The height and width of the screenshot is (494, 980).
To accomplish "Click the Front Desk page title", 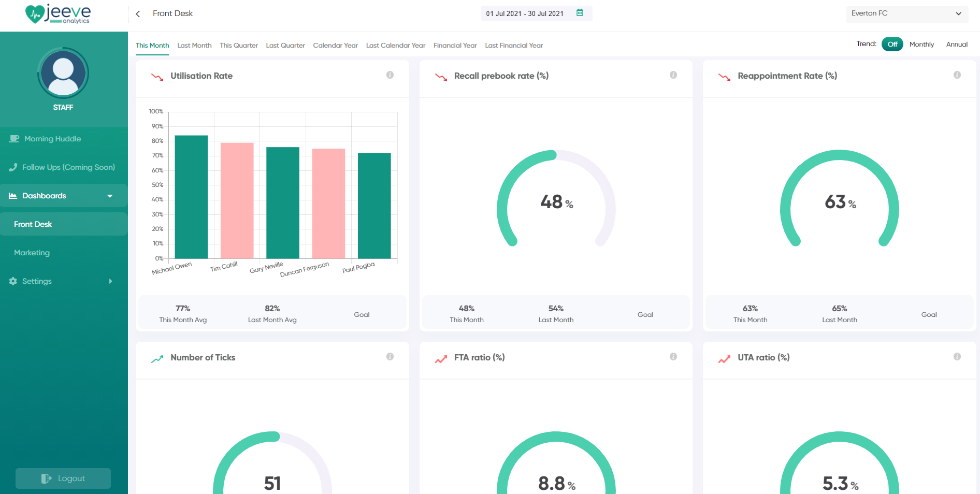I will click(x=172, y=13).
